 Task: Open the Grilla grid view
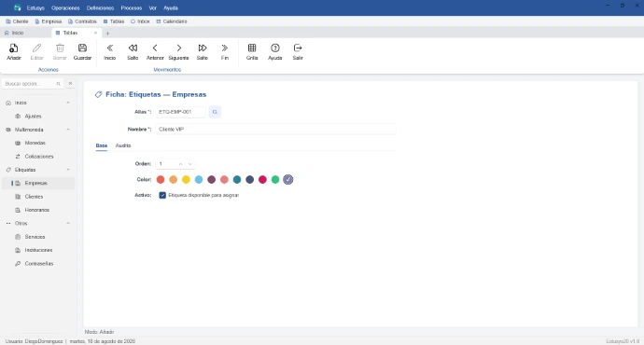coord(252,48)
